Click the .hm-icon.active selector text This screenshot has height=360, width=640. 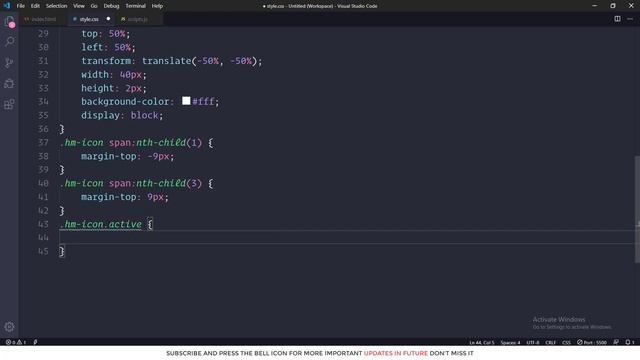coord(101,224)
